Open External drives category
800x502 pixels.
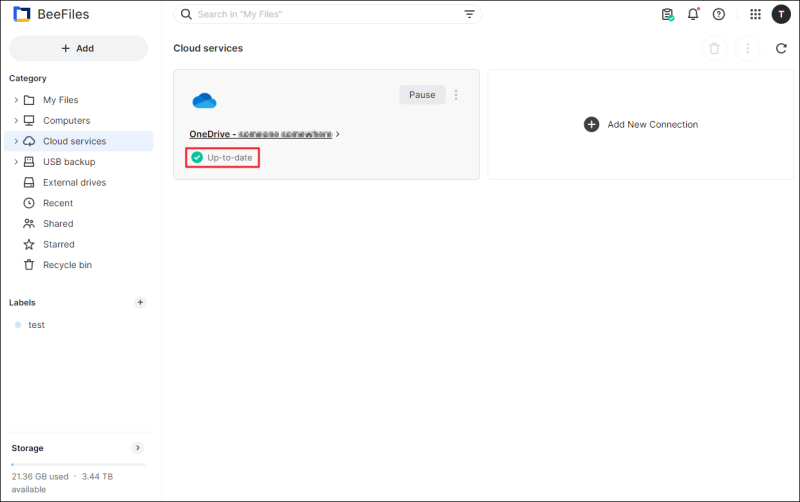pyautogui.click(x=74, y=183)
